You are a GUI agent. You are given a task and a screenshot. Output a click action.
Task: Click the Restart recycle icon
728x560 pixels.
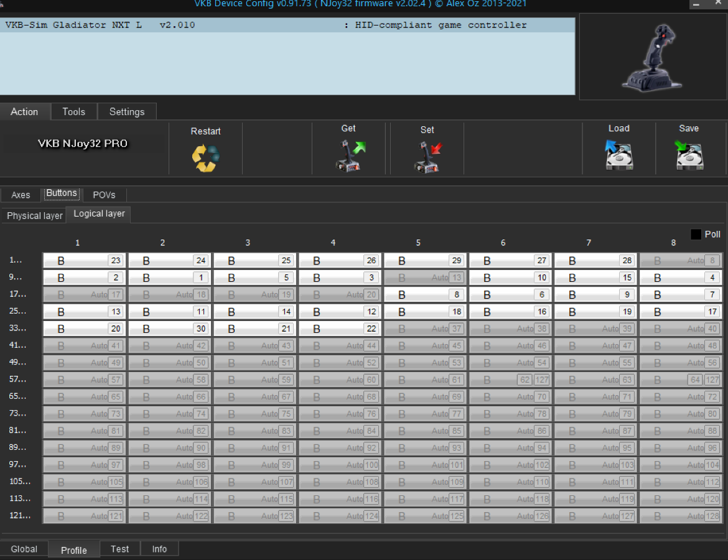point(205,158)
